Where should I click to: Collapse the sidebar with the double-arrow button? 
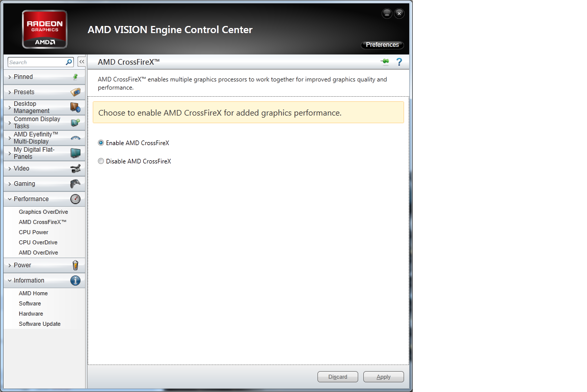(x=82, y=62)
